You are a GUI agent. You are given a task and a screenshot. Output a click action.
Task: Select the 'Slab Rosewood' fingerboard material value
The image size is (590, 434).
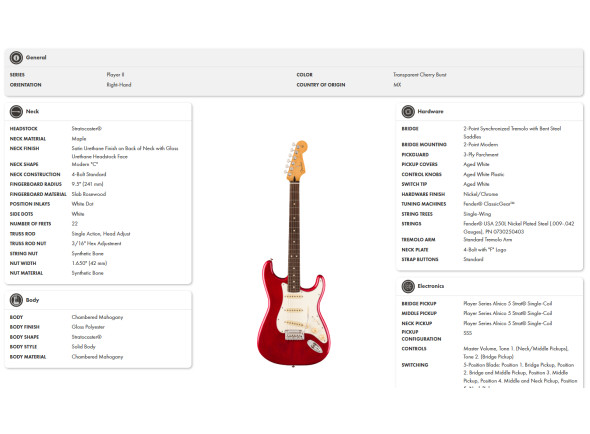point(89,194)
